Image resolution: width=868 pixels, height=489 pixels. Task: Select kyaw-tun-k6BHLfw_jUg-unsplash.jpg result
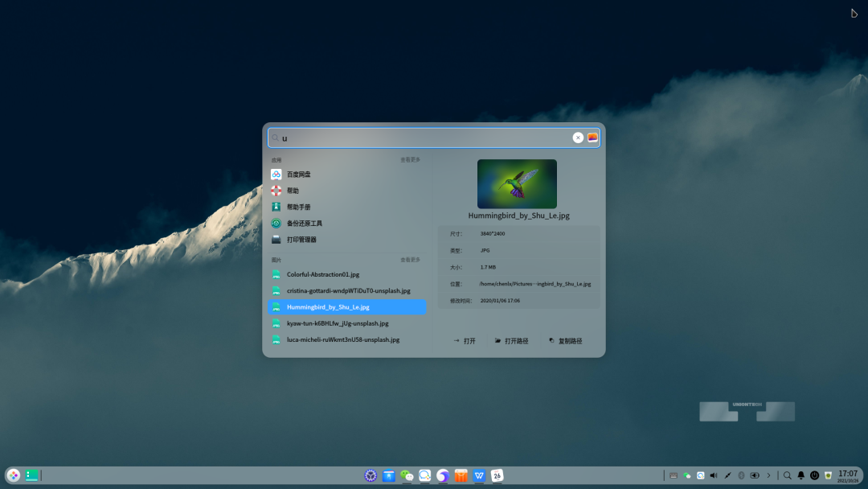click(347, 323)
